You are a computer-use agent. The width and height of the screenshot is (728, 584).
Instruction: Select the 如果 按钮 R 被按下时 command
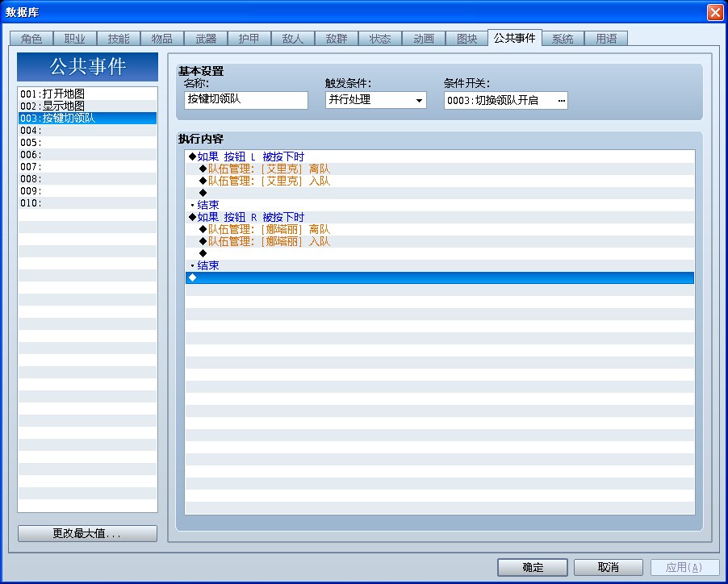tap(440, 217)
